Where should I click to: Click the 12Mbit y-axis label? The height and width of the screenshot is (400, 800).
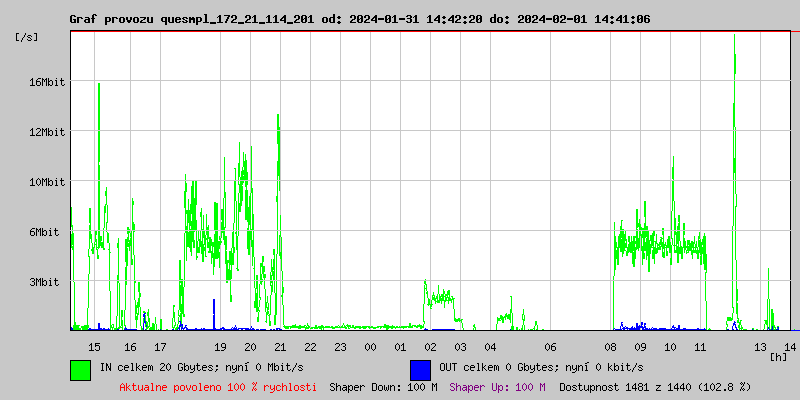pos(46,132)
